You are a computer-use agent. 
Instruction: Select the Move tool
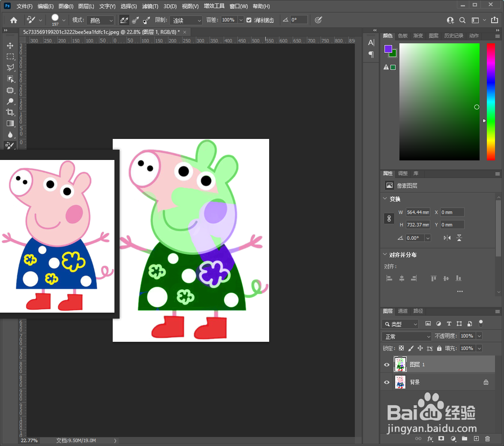(10, 45)
